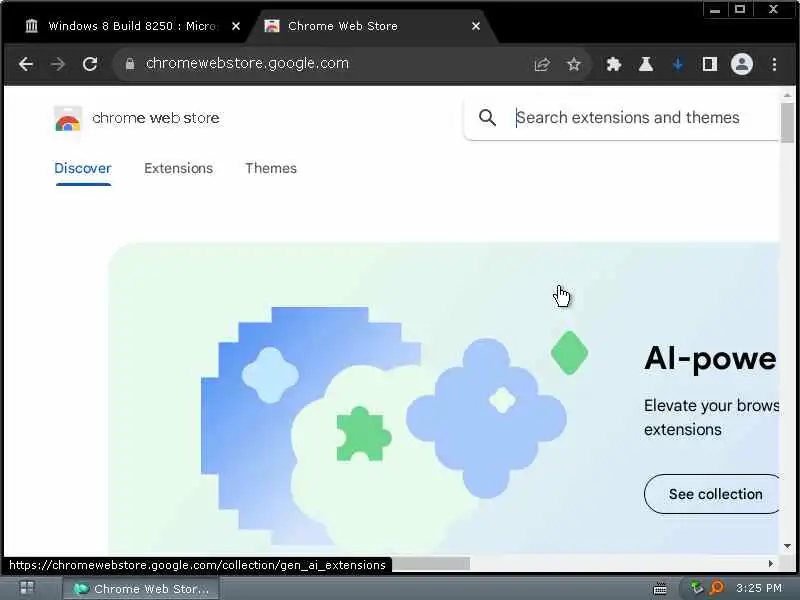Go back using the browser back arrow
The image size is (800, 600).
(x=26, y=64)
